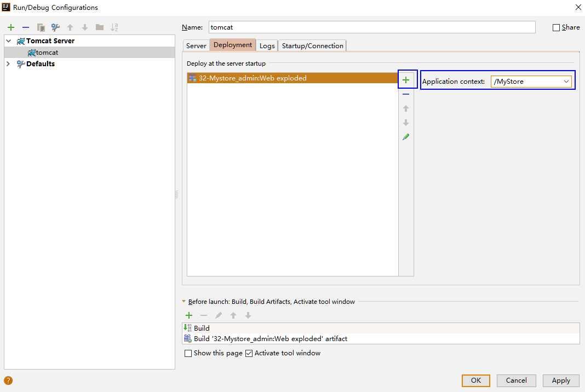Move configuration down in left toolbar

[x=85, y=27]
